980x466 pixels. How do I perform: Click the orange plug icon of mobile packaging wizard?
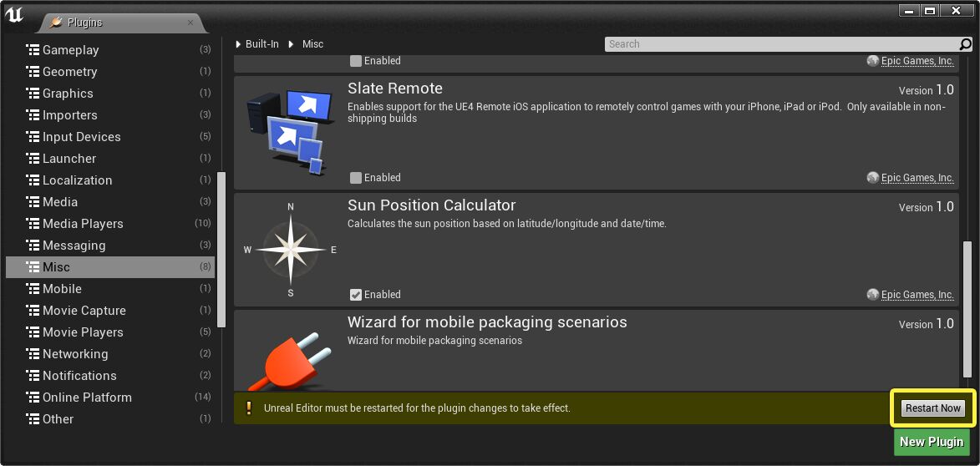coord(289,361)
